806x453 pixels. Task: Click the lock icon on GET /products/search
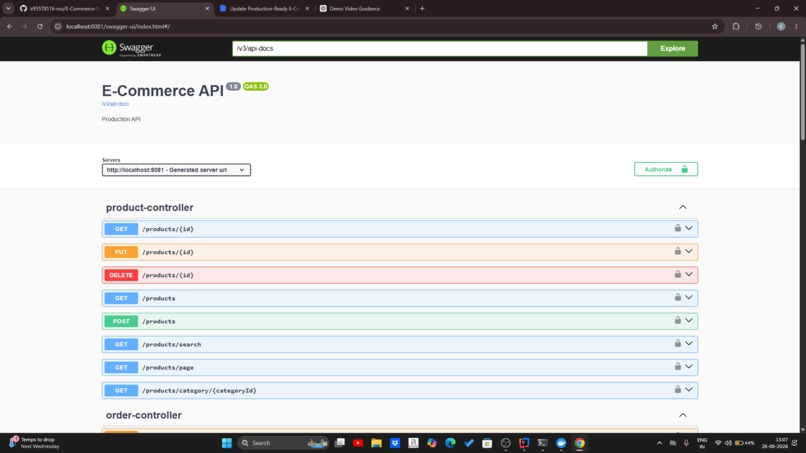pyautogui.click(x=677, y=343)
